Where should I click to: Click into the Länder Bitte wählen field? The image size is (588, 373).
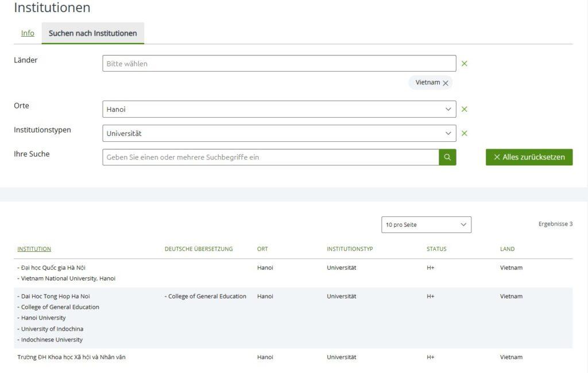click(x=279, y=64)
